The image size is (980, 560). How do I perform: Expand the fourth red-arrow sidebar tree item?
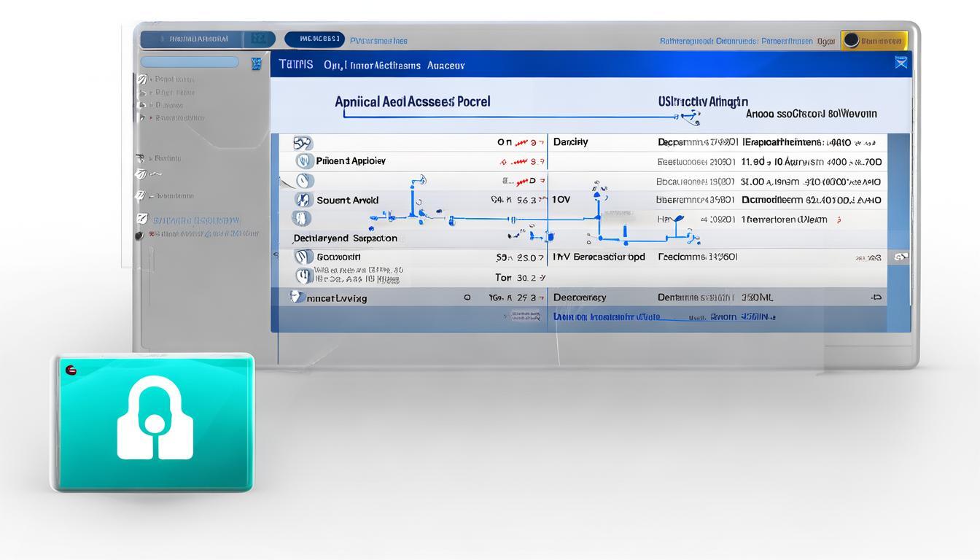click(152, 117)
